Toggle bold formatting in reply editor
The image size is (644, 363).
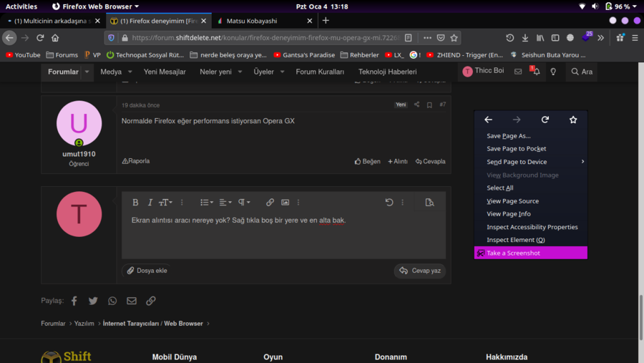135,203
